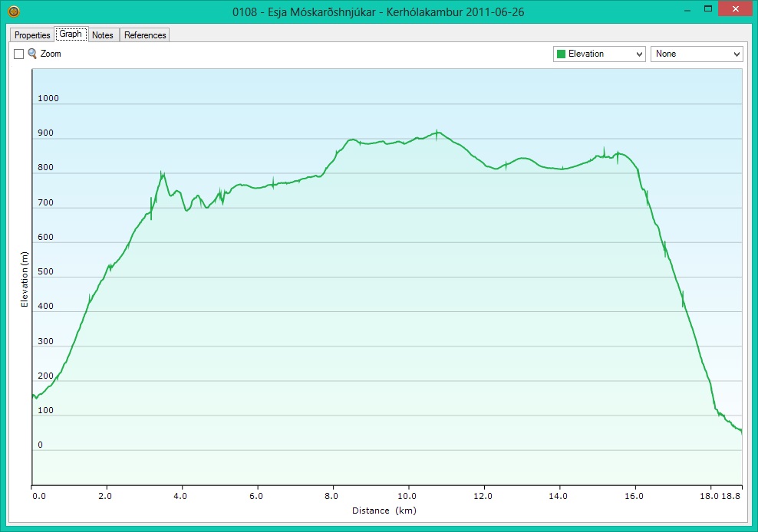This screenshot has height=532, width=758.
Task: Click the magnifier icon beside Zoom
Action: [x=32, y=54]
